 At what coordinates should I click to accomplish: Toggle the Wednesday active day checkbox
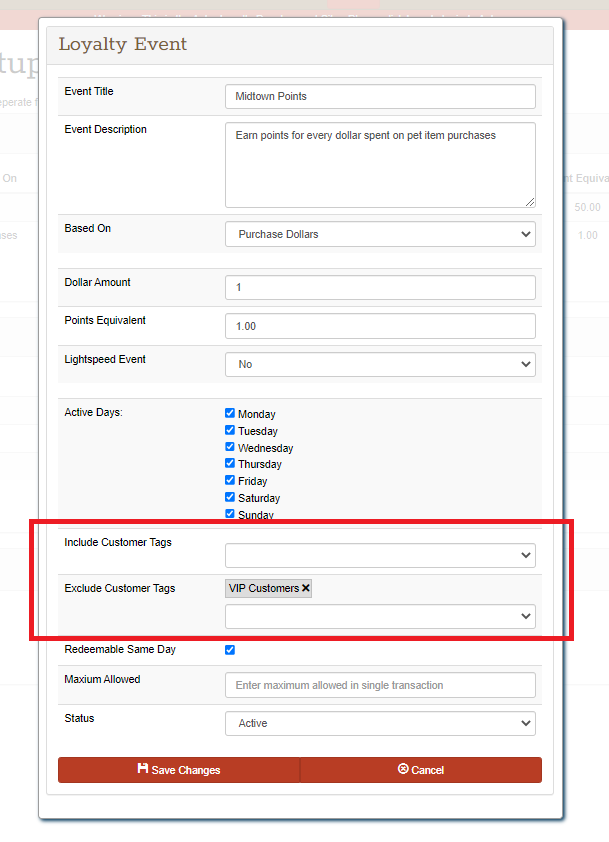230,447
